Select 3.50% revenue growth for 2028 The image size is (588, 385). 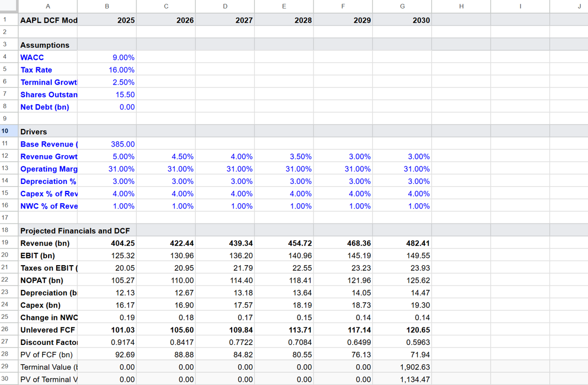click(284, 156)
